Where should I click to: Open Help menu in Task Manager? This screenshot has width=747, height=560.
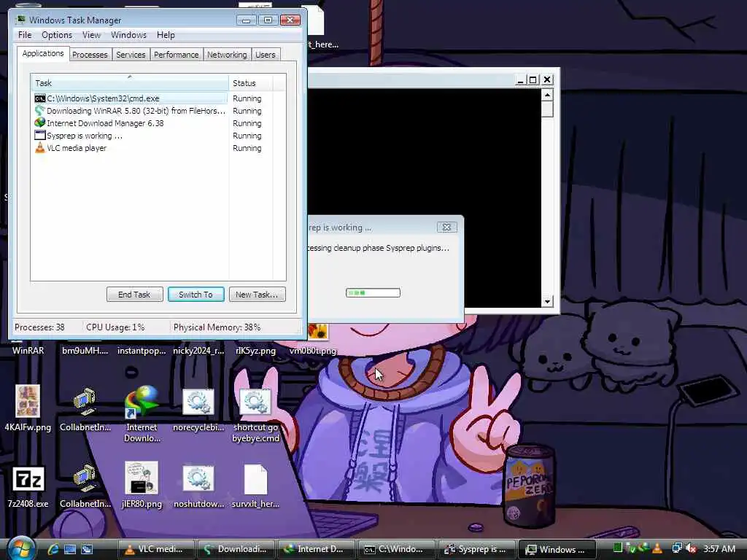(166, 35)
